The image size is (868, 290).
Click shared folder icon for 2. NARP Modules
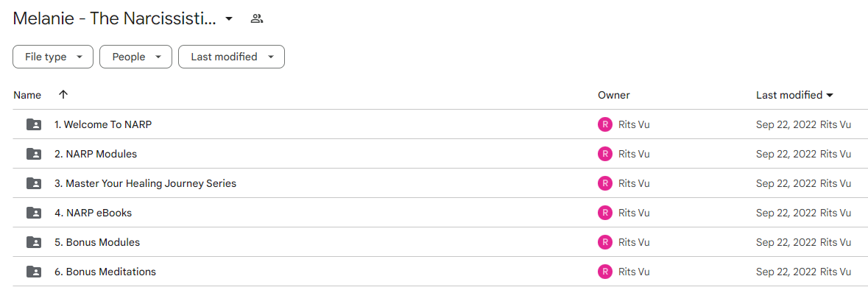click(x=34, y=154)
